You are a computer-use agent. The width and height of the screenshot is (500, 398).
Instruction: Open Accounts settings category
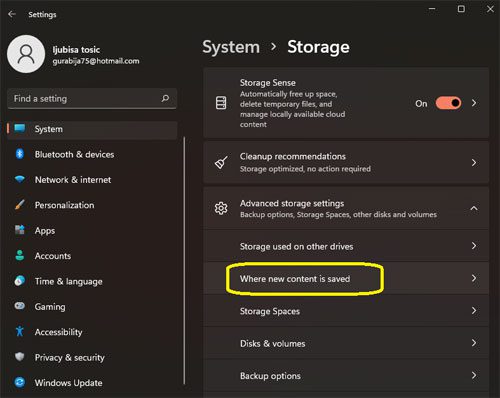pyautogui.click(x=92, y=256)
